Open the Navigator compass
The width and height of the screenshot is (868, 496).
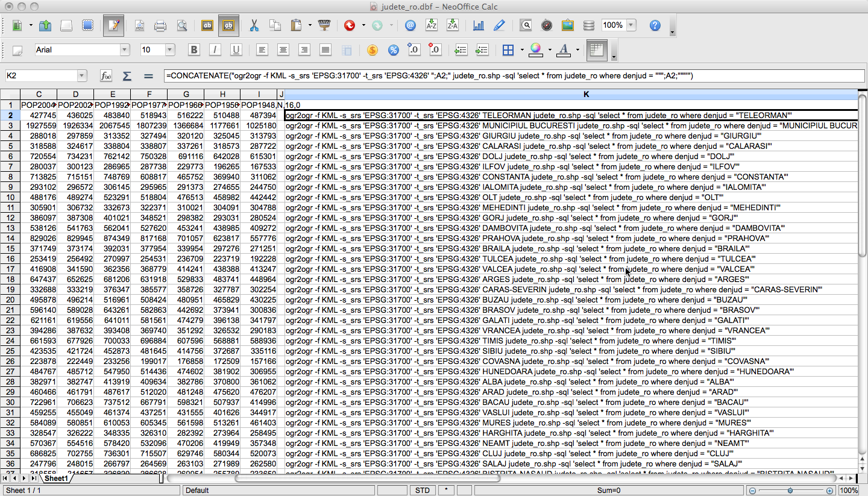(x=547, y=25)
